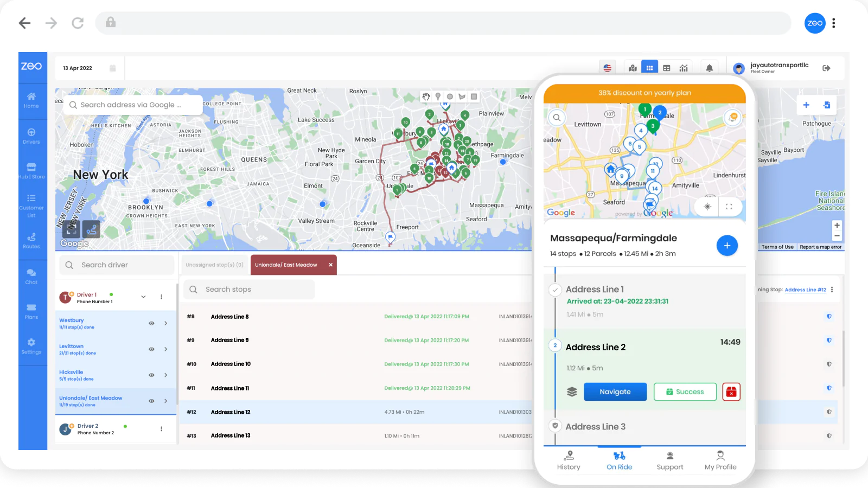Toggle the Address Line 1 check circle

(555, 290)
